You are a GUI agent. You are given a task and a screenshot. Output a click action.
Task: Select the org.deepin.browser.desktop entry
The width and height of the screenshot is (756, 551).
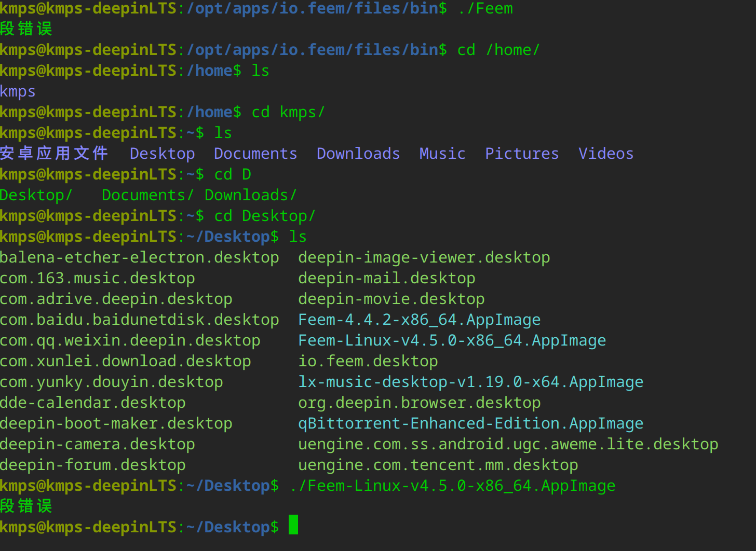point(419,403)
